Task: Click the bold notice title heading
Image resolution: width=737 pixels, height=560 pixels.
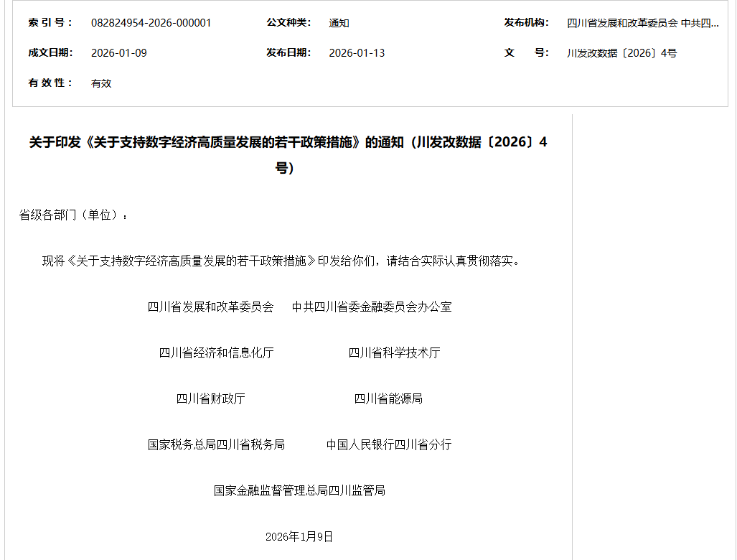Action: [288, 142]
